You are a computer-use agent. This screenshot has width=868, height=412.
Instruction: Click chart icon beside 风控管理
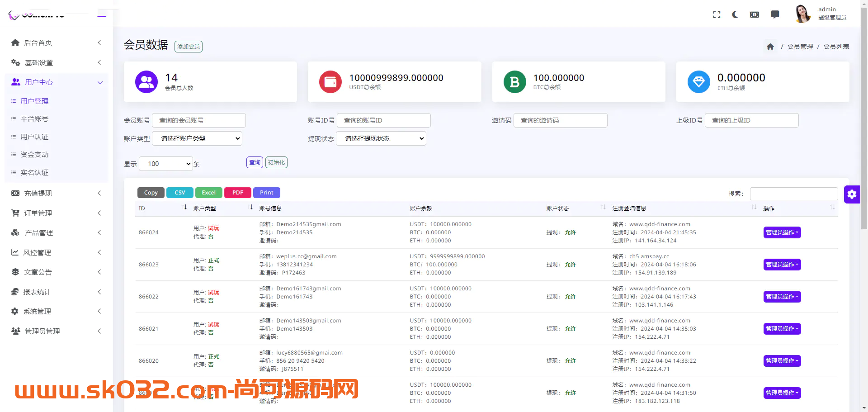pos(15,252)
